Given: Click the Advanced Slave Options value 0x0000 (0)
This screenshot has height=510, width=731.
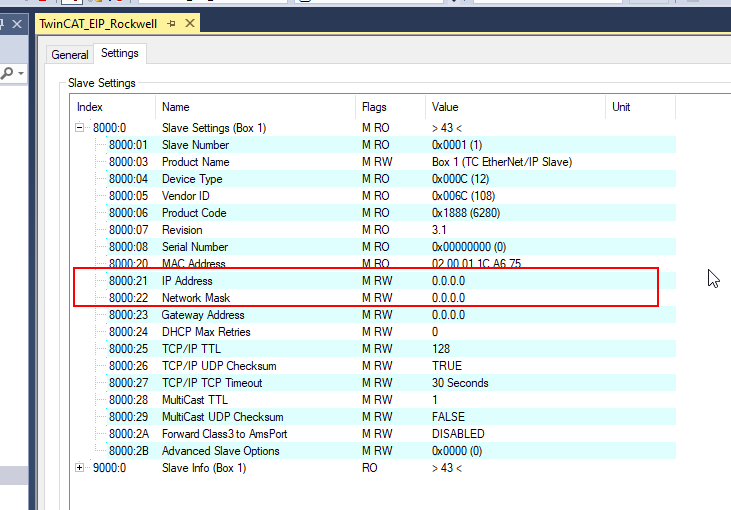Looking at the screenshot, I should tap(457, 451).
